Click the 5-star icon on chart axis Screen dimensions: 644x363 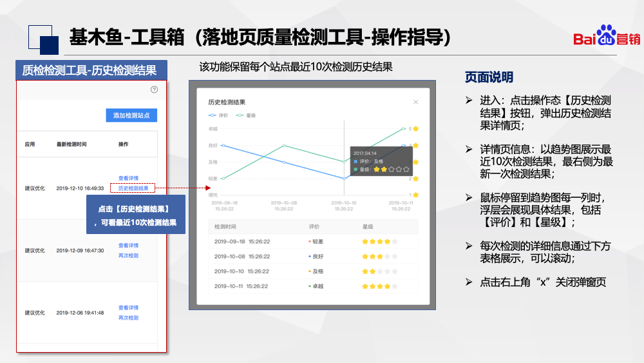[x=415, y=129]
